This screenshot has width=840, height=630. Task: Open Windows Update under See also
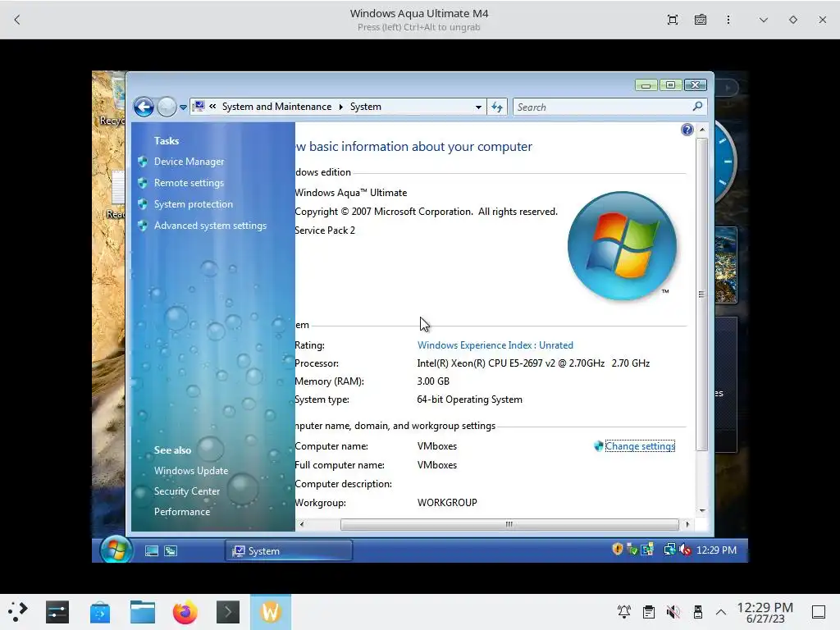coord(190,470)
